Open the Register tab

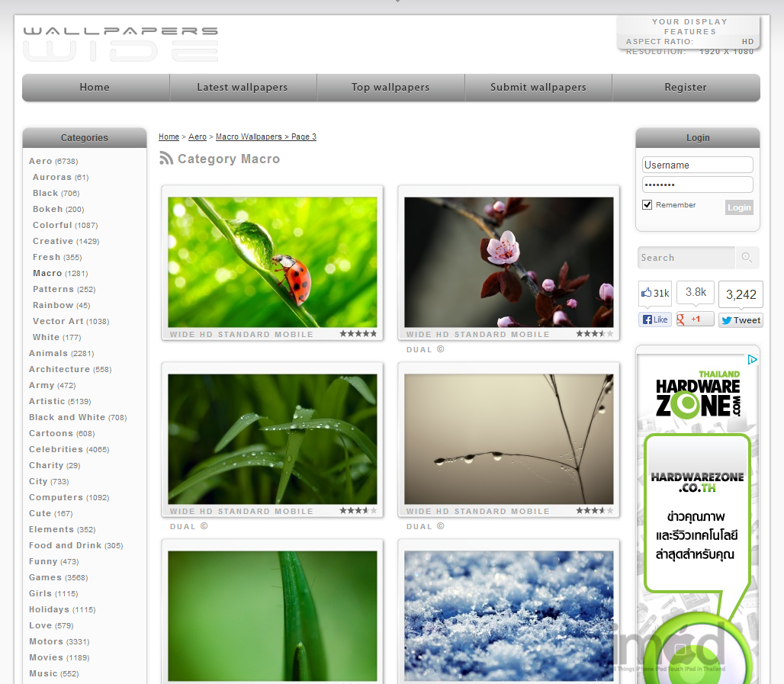[x=686, y=87]
